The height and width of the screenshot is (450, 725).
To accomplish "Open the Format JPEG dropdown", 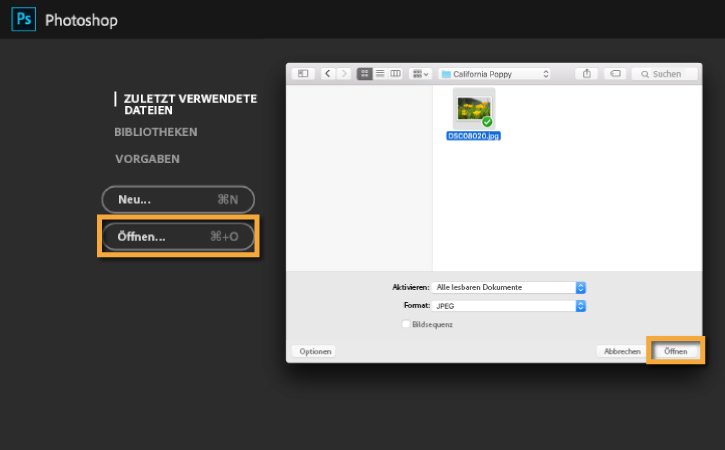I will (509, 306).
